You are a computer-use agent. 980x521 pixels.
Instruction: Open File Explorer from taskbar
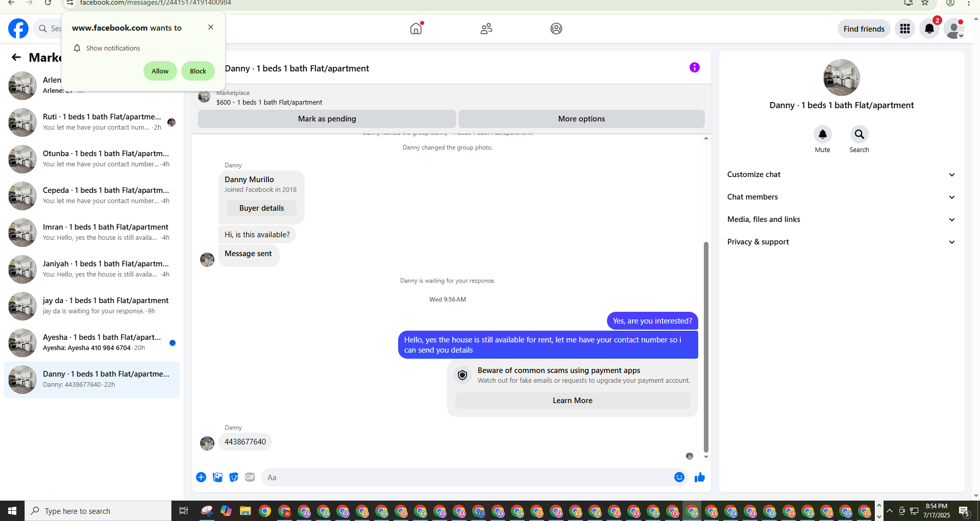pyautogui.click(x=246, y=511)
